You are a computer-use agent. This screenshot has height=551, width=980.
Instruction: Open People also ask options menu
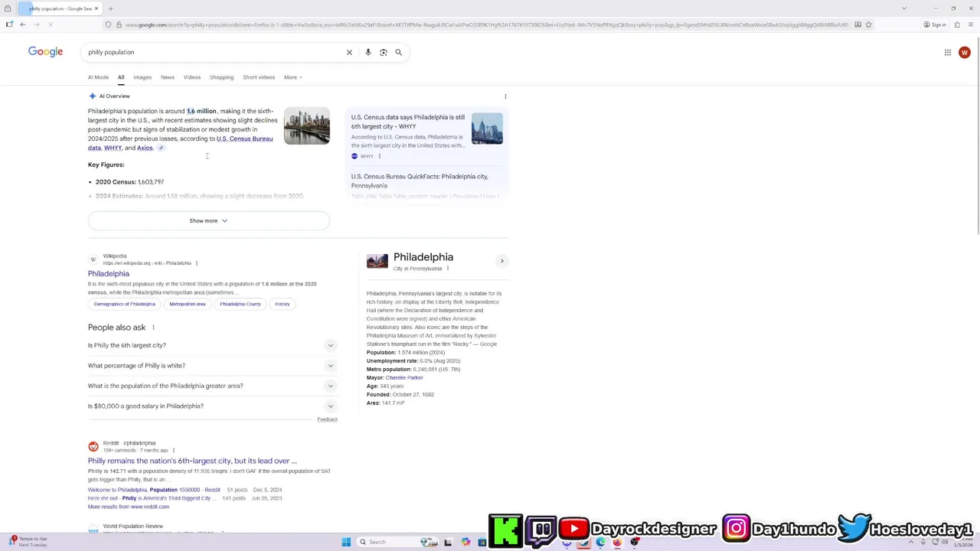[x=153, y=328]
